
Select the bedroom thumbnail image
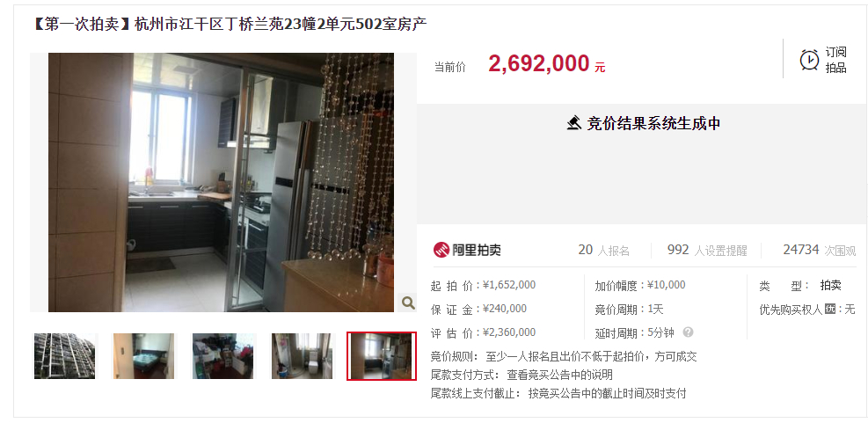[x=144, y=356]
